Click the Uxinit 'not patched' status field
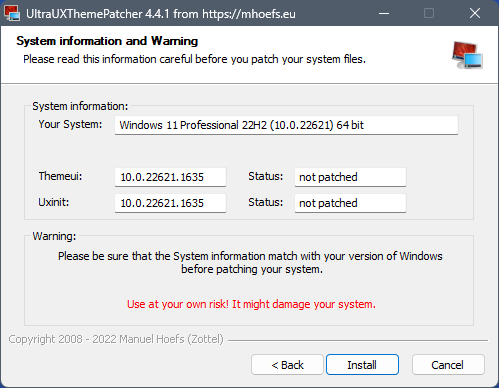Viewport: 499px width, 388px height. coord(350,203)
